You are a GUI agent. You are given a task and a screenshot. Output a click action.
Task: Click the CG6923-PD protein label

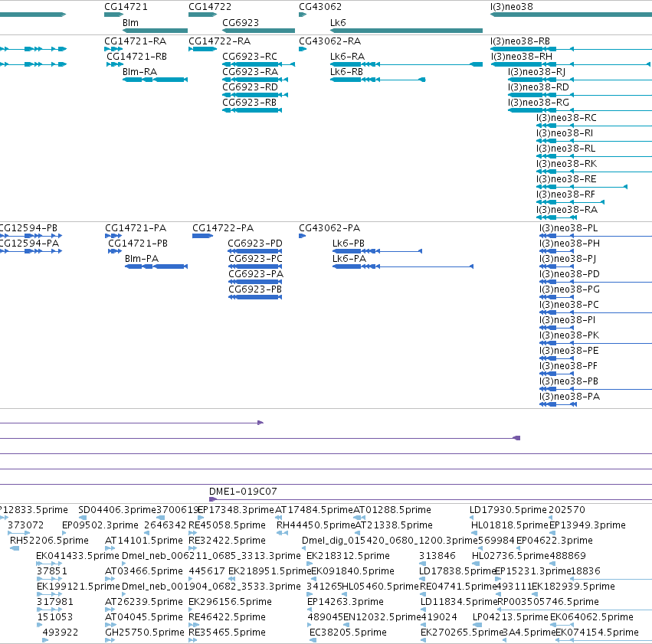(255, 244)
